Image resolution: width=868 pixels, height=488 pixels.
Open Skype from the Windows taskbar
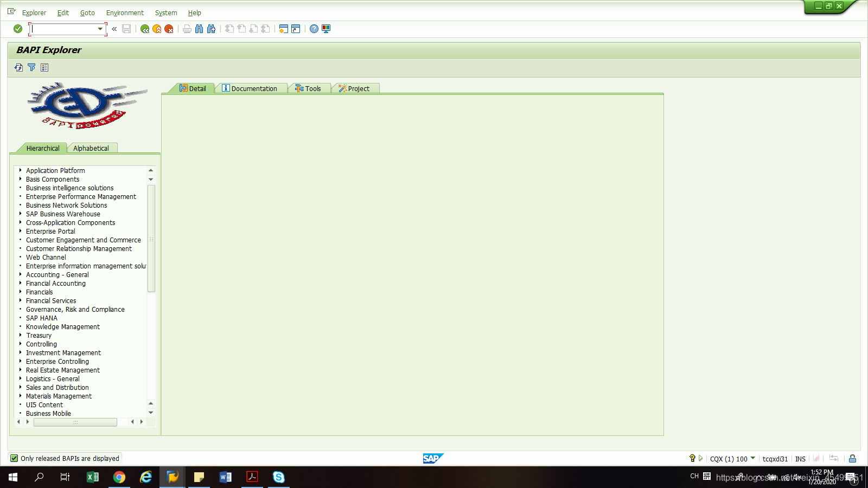click(x=278, y=477)
